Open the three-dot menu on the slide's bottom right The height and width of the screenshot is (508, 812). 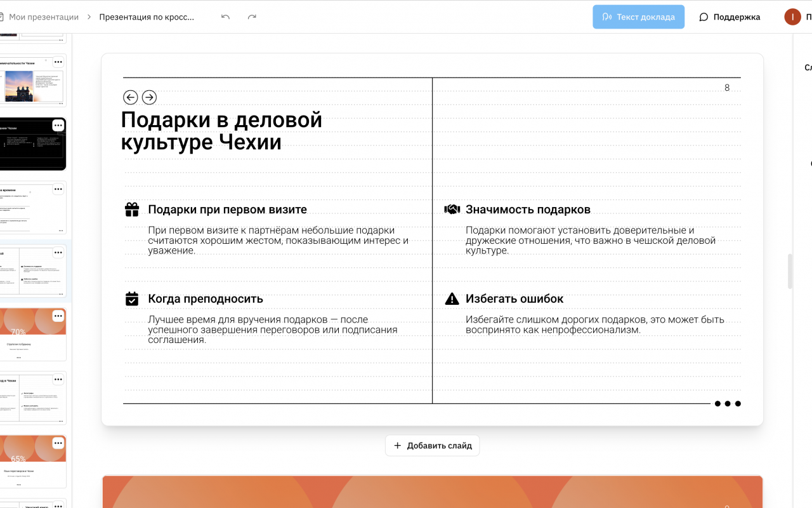click(x=728, y=403)
